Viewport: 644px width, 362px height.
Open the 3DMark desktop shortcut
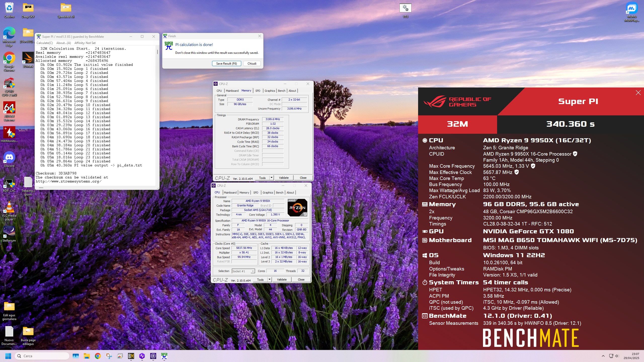pyautogui.click(x=28, y=60)
